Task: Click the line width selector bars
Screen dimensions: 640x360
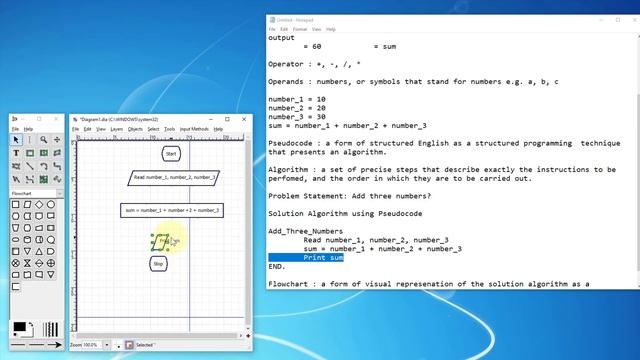Action: [51, 329]
